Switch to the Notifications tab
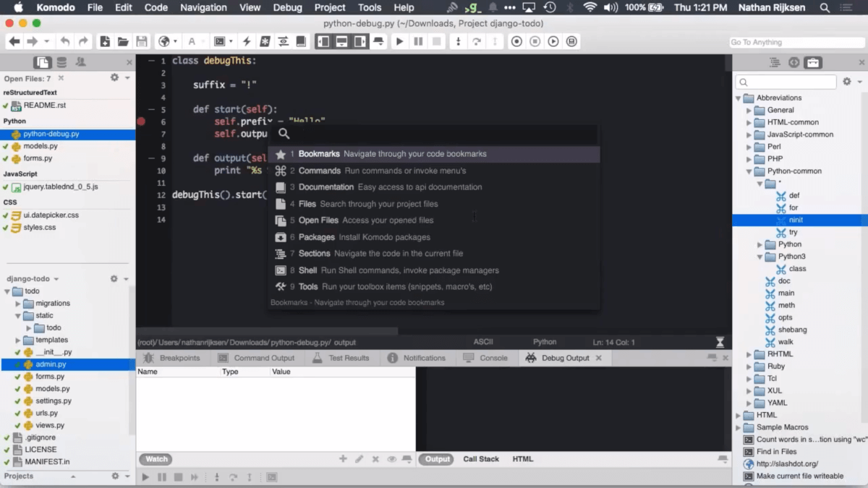This screenshot has width=868, height=488. click(x=417, y=358)
